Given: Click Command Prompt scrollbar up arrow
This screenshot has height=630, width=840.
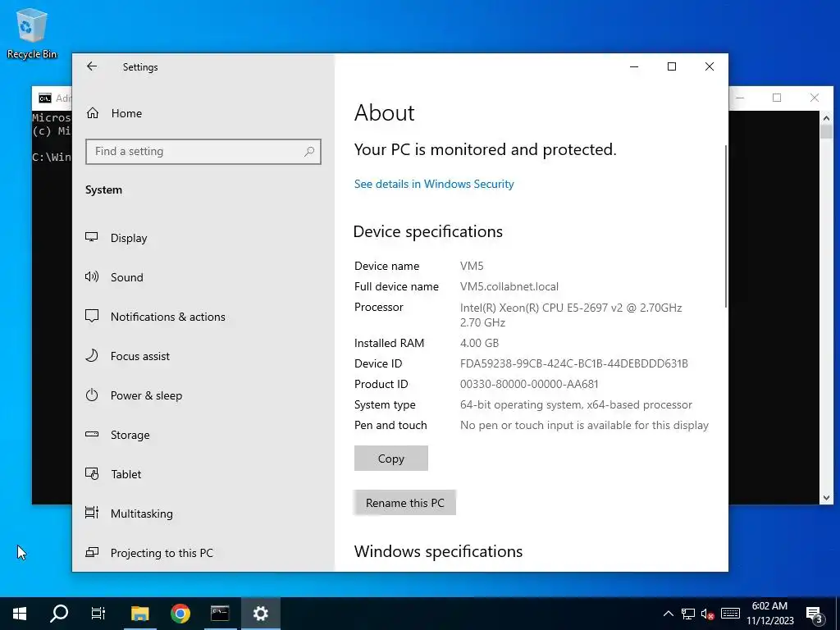Looking at the screenshot, I should (x=826, y=118).
